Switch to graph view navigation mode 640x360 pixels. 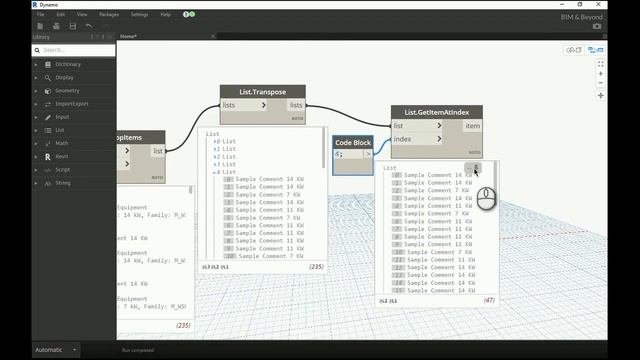pyautogui.click(x=595, y=50)
